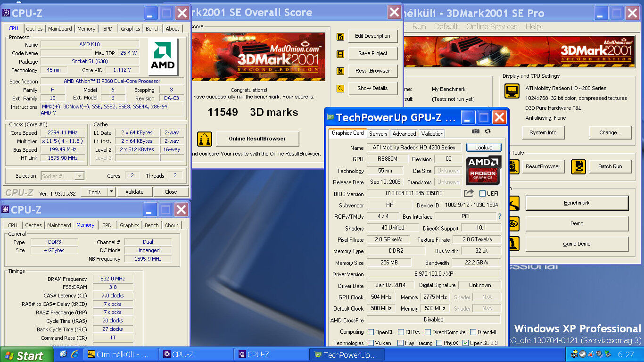Tick the Ray Tracing checkbox
The height and width of the screenshot is (362, 644).
400,343
